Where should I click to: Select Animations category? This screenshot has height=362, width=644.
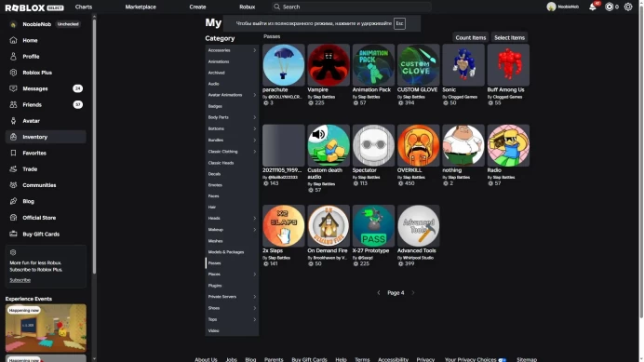(232, 61)
